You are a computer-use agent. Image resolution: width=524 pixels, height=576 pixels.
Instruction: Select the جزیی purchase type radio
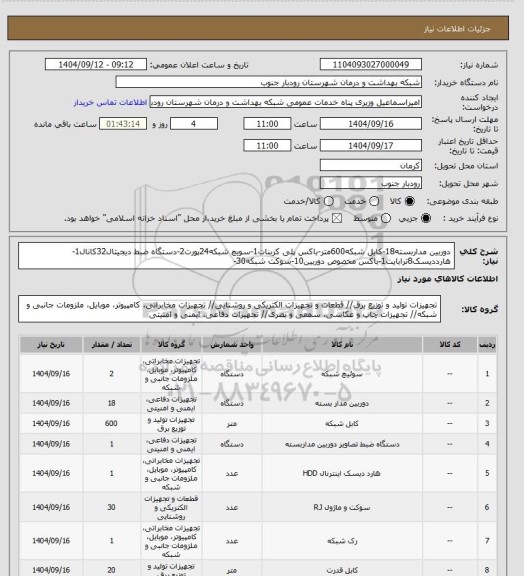coord(426,218)
